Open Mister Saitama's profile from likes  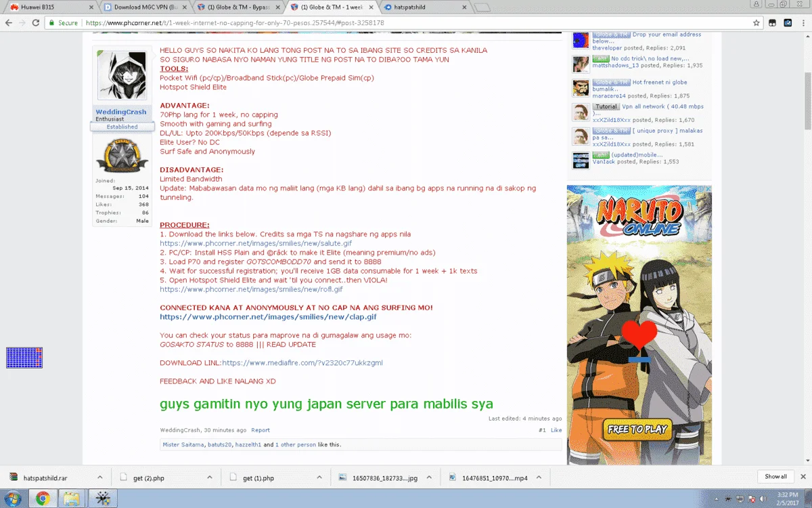pyautogui.click(x=183, y=445)
